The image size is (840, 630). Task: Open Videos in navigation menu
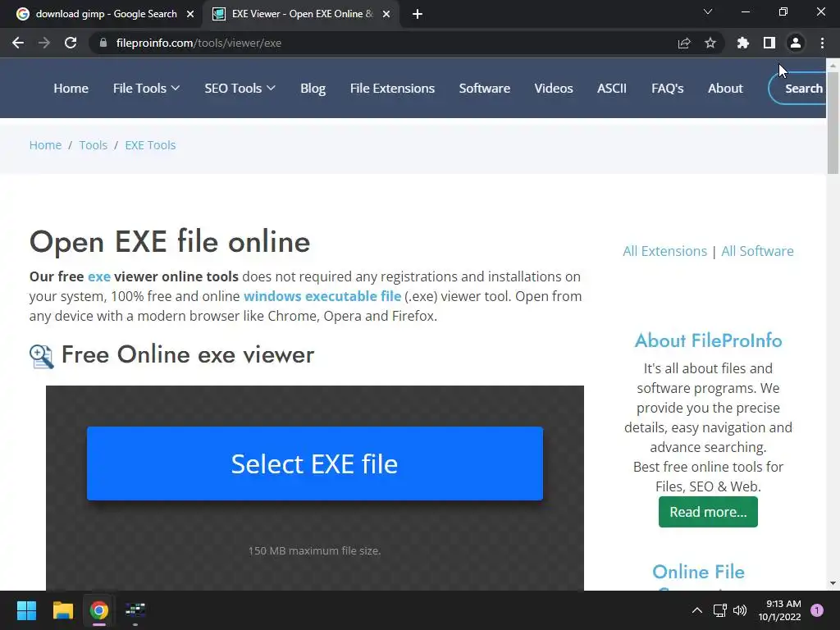click(x=554, y=89)
